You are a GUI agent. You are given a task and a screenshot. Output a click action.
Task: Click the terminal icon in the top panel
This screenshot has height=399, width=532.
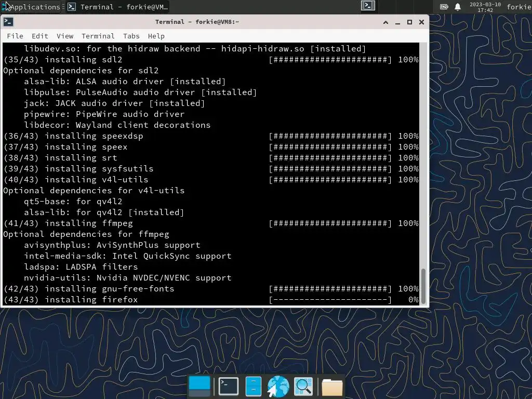(x=368, y=6)
